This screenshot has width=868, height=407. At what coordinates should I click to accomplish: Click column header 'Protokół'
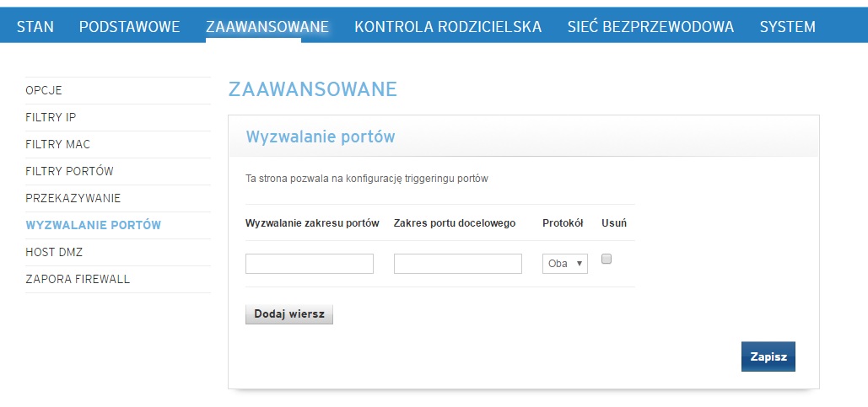pyautogui.click(x=563, y=222)
